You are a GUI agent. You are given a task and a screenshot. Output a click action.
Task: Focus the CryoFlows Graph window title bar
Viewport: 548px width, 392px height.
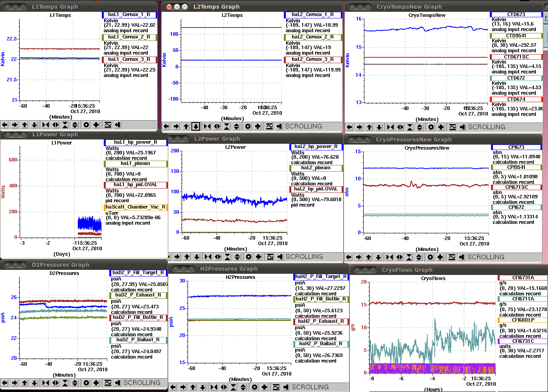coord(448,269)
